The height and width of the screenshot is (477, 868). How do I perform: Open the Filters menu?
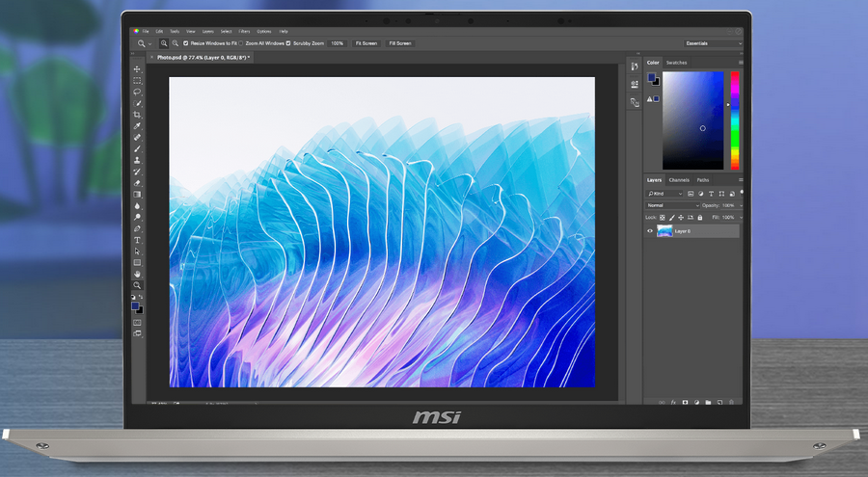pos(244,31)
